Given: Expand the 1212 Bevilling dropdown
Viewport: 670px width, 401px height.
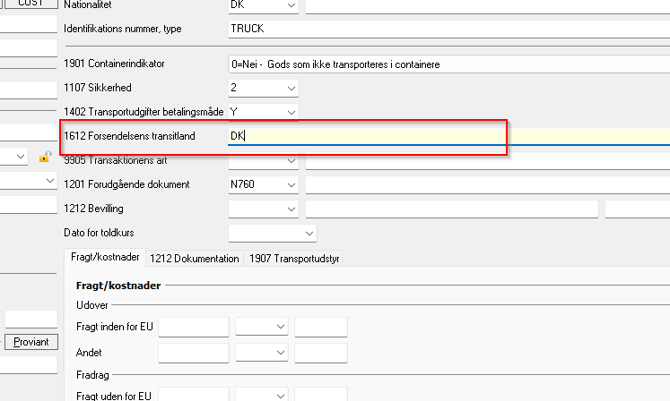Looking at the screenshot, I should tap(290, 209).
